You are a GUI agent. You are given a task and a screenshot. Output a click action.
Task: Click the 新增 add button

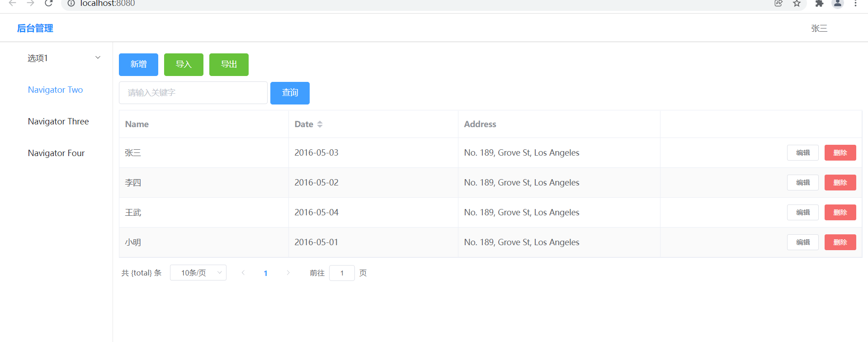click(x=138, y=65)
